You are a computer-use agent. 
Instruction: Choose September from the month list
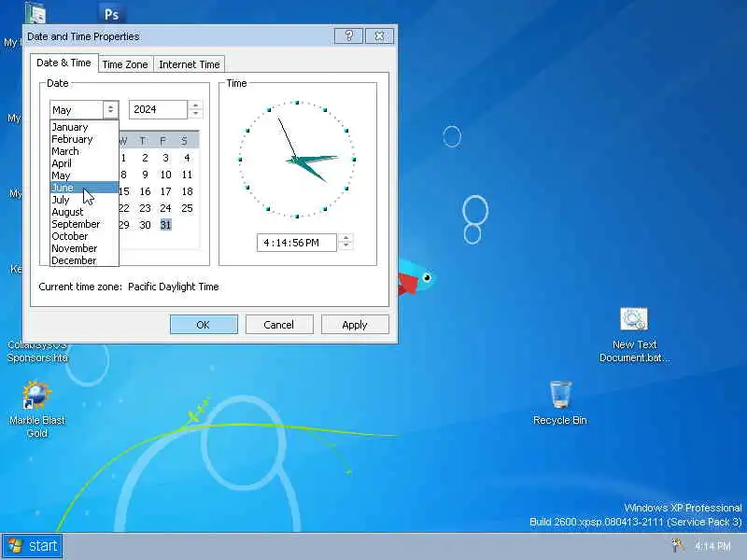point(84,224)
